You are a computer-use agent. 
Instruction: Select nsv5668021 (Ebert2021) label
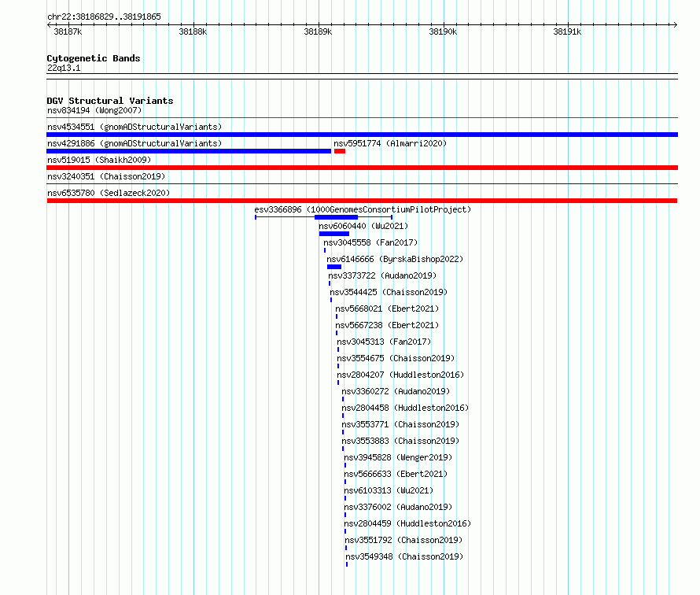coord(387,309)
